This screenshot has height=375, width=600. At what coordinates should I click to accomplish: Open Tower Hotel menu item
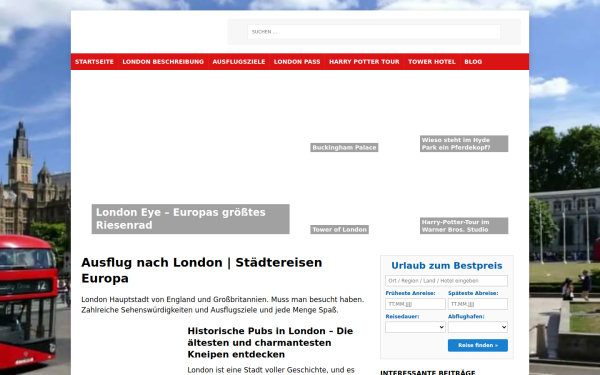pos(432,62)
